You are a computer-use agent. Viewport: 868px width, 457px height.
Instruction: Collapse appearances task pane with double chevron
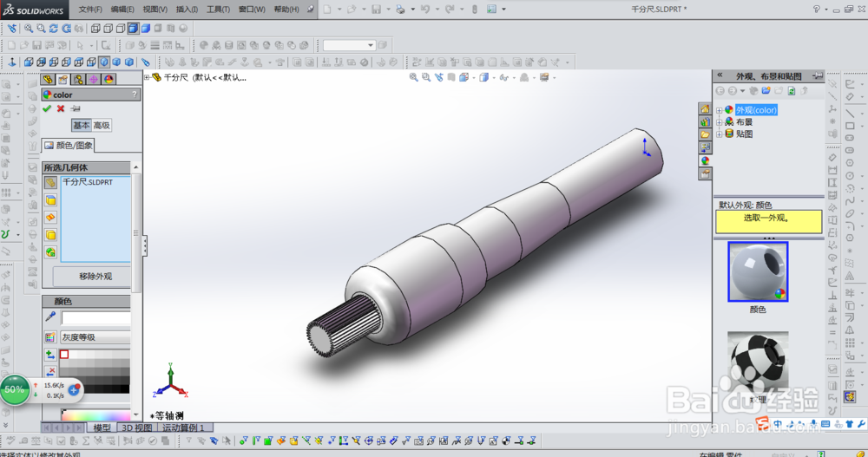(720, 75)
